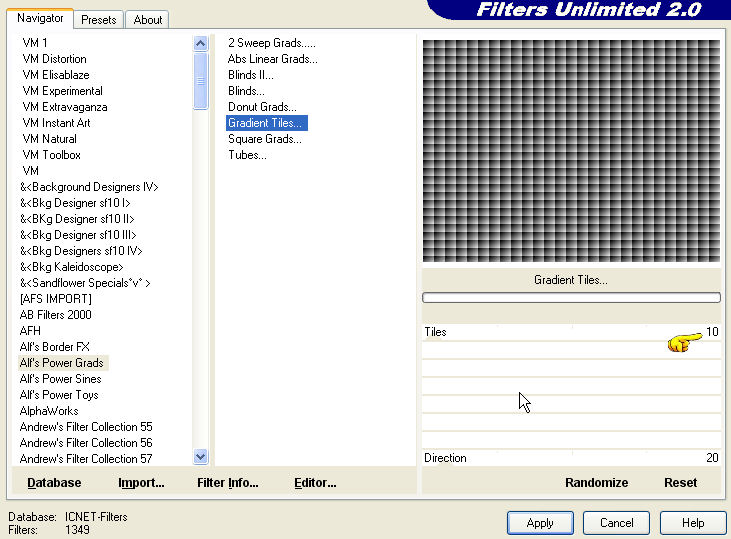Screen dimensions: 731x539
Task: Select &<Bkg Designer sf10 I> category
Action: tap(75, 203)
